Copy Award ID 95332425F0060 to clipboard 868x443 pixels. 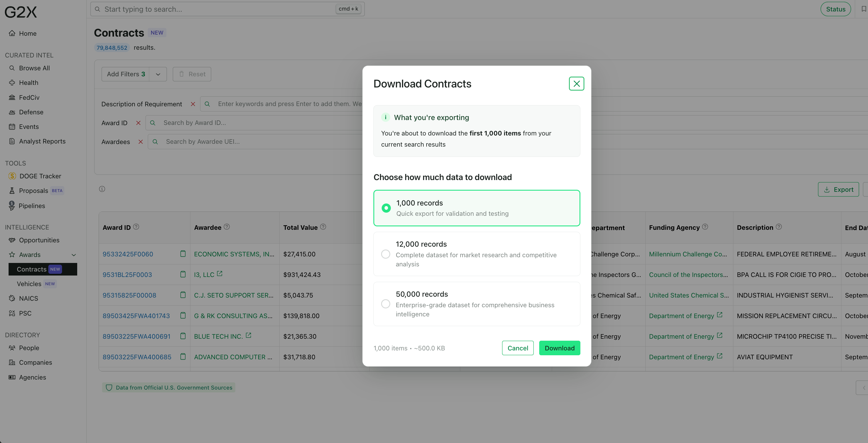(x=183, y=254)
